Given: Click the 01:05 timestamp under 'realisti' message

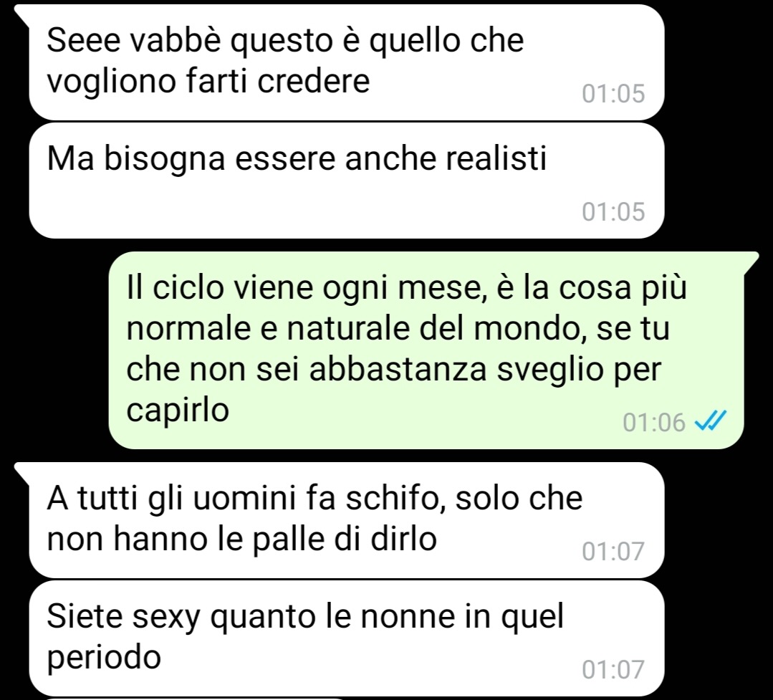Looking at the screenshot, I should pos(613,211).
